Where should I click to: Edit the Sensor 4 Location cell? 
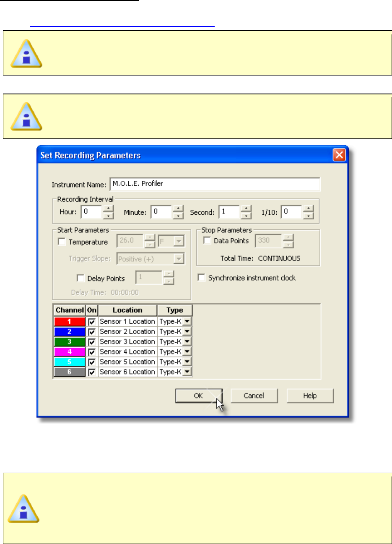coord(127,352)
